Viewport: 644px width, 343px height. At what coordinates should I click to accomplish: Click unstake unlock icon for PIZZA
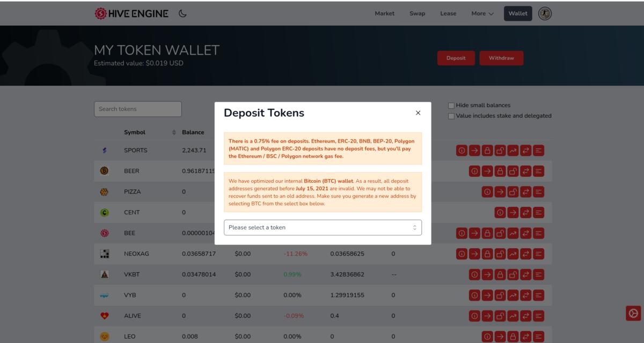tap(513, 191)
